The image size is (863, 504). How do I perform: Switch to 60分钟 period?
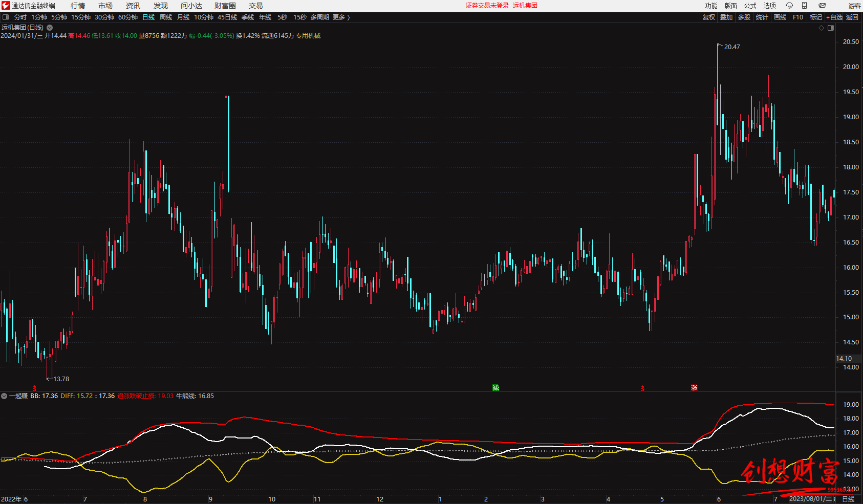pos(128,17)
